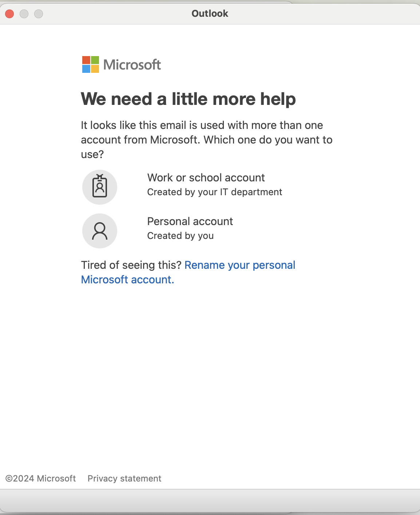Click empty title bar area right of Outlook
Viewport: 420px width, 515px height.
click(x=320, y=14)
